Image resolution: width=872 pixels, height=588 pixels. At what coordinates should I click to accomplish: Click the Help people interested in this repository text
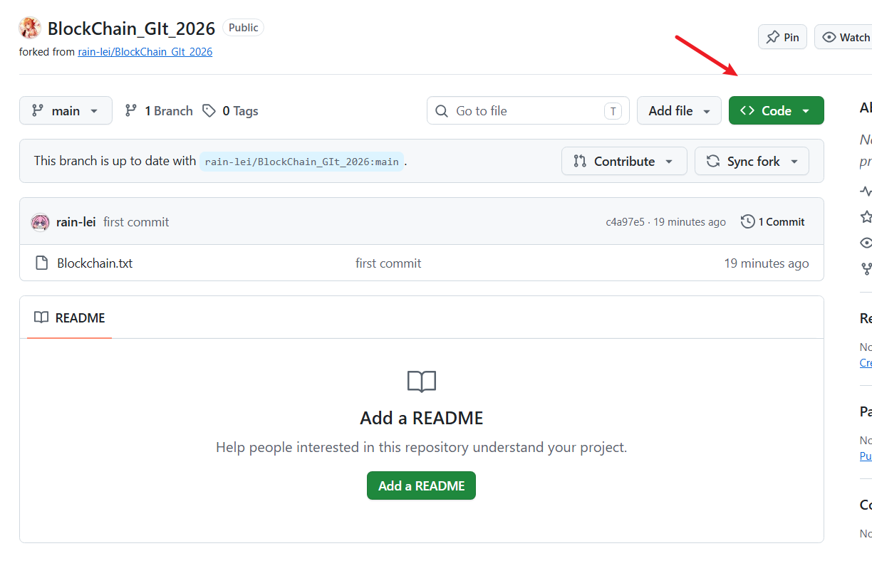pyautogui.click(x=422, y=448)
